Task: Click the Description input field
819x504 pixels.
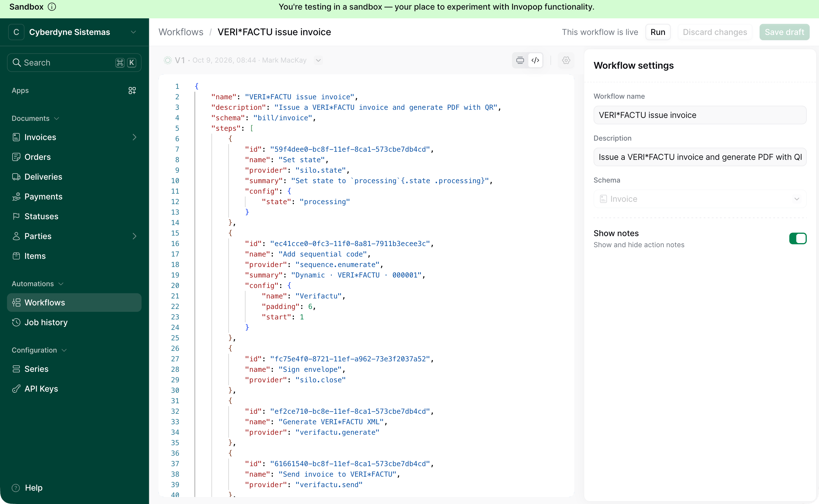Action: click(x=700, y=157)
